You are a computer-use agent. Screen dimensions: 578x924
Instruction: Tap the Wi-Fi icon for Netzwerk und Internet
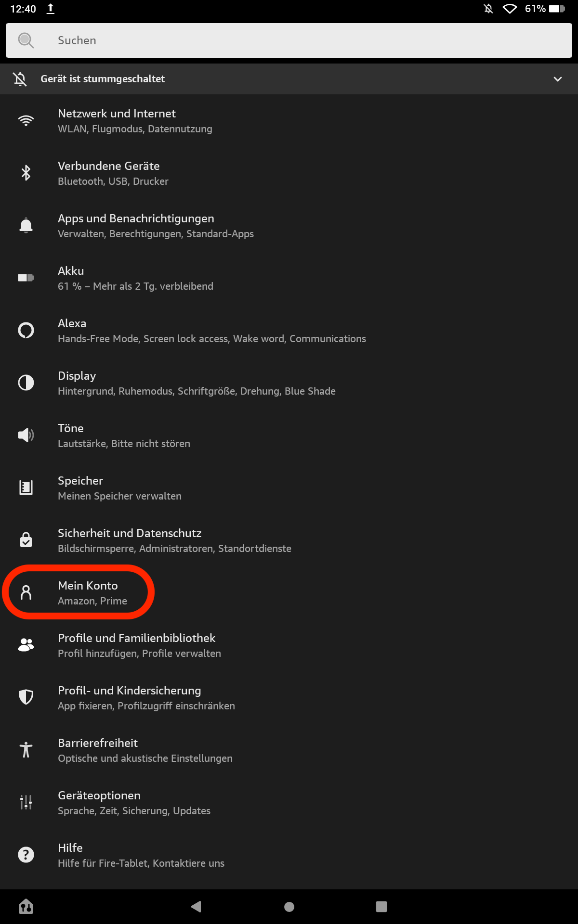pyautogui.click(x=26, y=120)
